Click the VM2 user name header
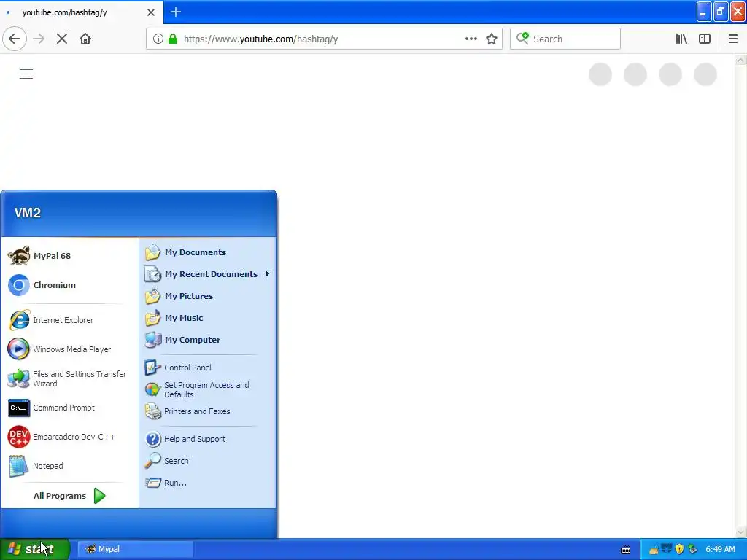This screenshot has width=747, height=560. click(x=28, y=213)
